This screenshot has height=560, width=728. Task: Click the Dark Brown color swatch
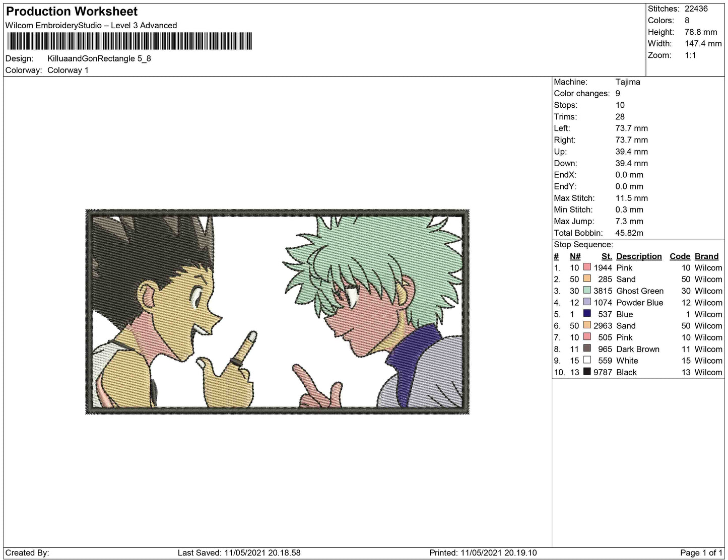click(x=587, y=348)
